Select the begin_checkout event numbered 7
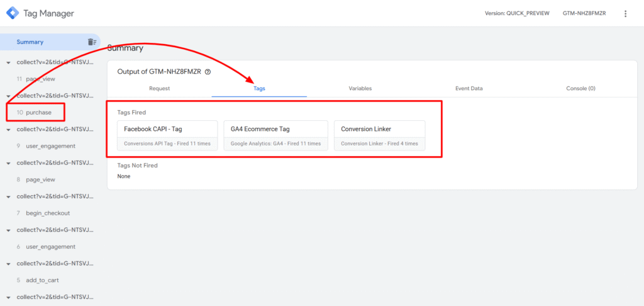Screen dimensions: 644x306 (48, 213)
